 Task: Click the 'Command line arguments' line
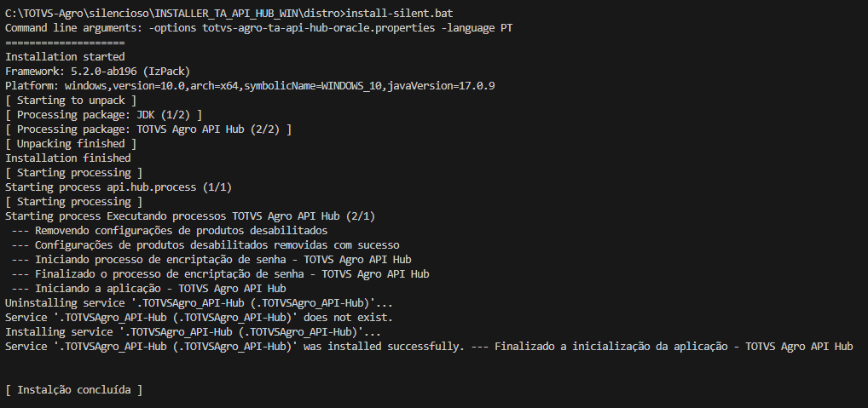pyautogui.click(x=259, y=27)
